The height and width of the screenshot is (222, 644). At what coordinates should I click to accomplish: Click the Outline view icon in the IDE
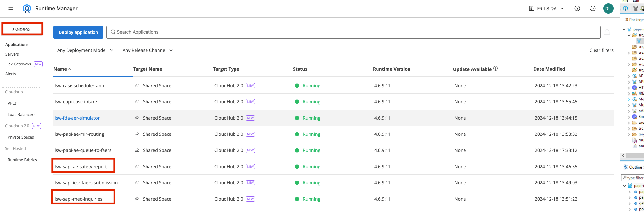(626, 167)
